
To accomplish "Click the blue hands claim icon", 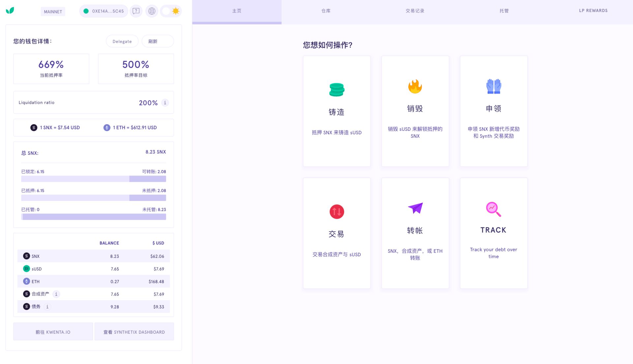I will coord(494,86).
